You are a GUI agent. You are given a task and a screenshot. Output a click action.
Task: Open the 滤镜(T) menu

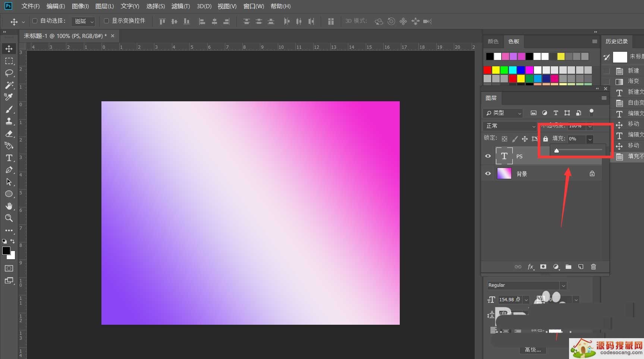tap(180, 6)
